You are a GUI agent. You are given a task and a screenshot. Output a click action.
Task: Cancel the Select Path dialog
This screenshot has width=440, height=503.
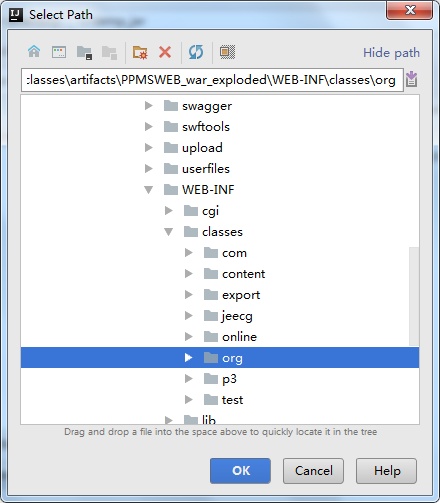(313, 471)
